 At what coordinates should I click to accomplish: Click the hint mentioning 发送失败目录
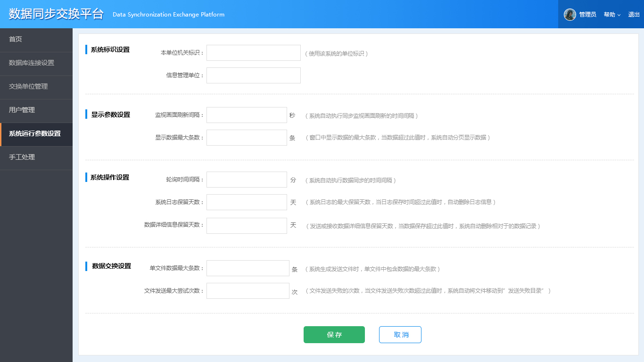428,291
